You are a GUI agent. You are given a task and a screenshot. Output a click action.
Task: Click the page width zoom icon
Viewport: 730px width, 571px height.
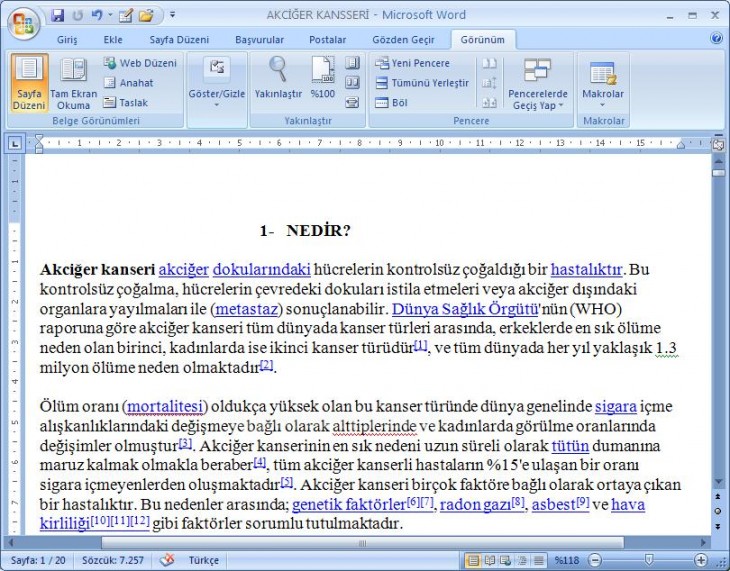[x=352, y=102]
